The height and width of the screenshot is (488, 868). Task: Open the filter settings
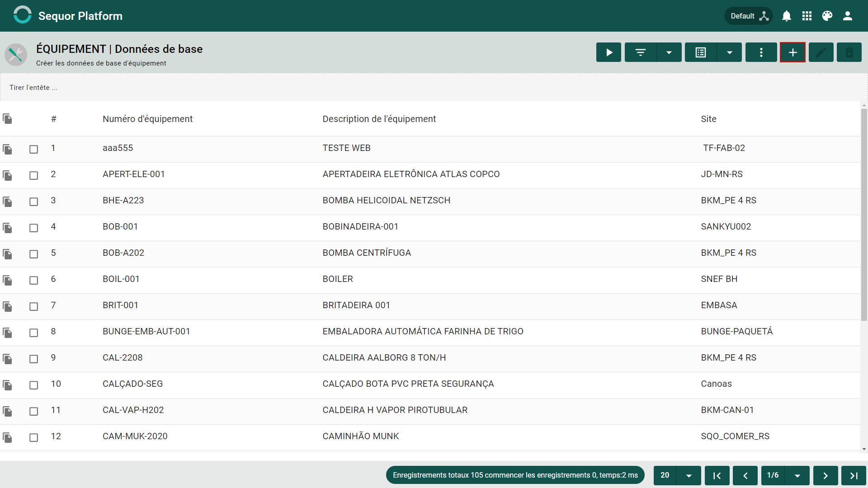[641, 52]
